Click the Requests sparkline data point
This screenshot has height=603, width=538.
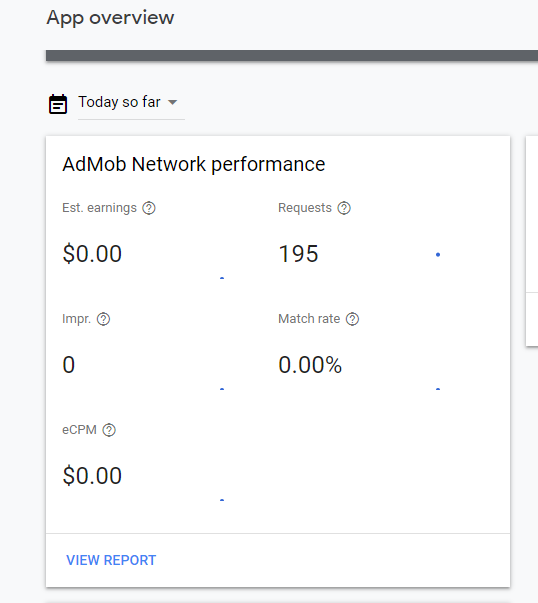(x=438, y=255)
